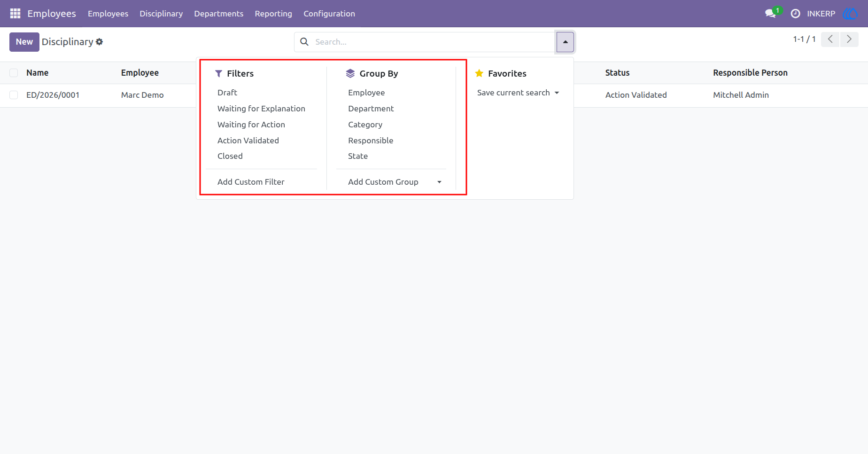Choose Add Custom Filter
The image size is (868, 454).
[x=251, y=182]
